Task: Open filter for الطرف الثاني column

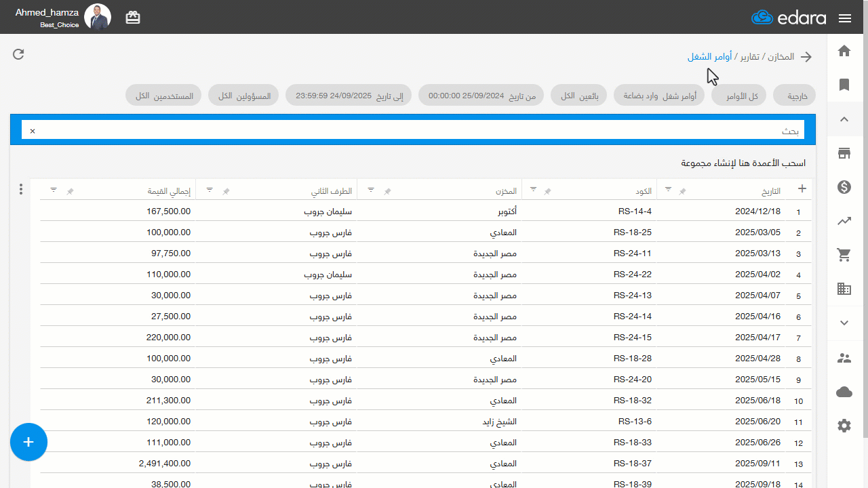Action: (x=210, y=189)
